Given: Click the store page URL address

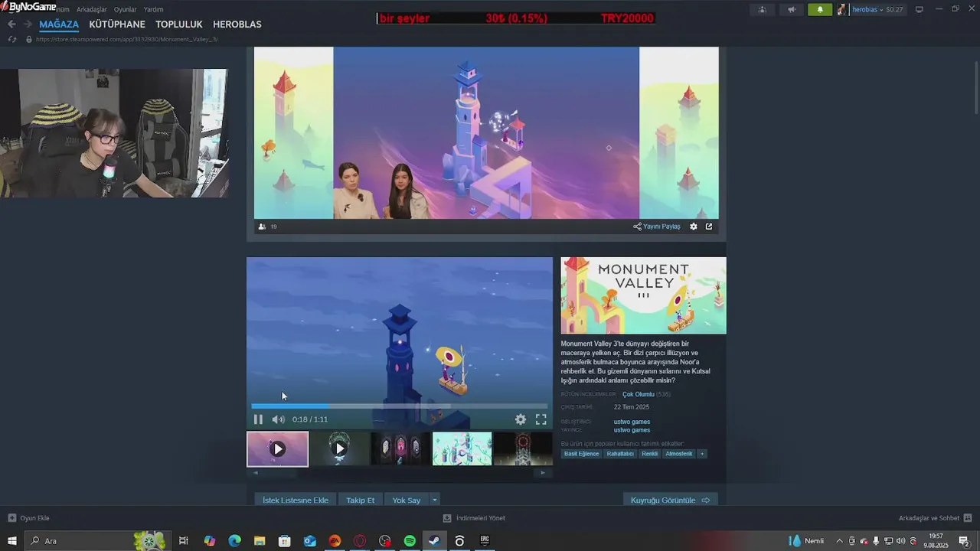Looking at the screenshot, I should 126,39.
